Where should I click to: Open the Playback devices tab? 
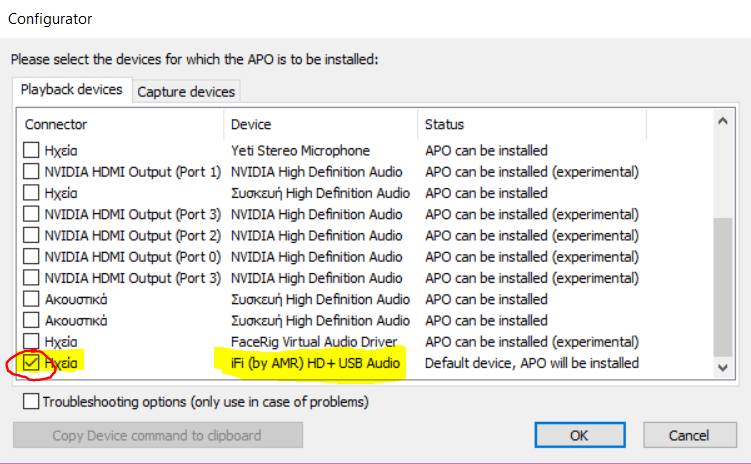tap(72, 90)
